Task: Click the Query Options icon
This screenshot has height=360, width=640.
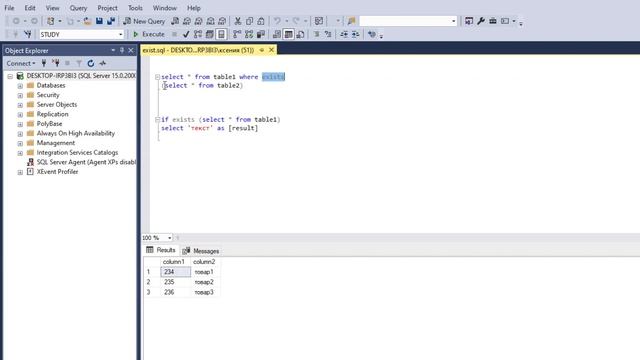Action: [210, 34]
